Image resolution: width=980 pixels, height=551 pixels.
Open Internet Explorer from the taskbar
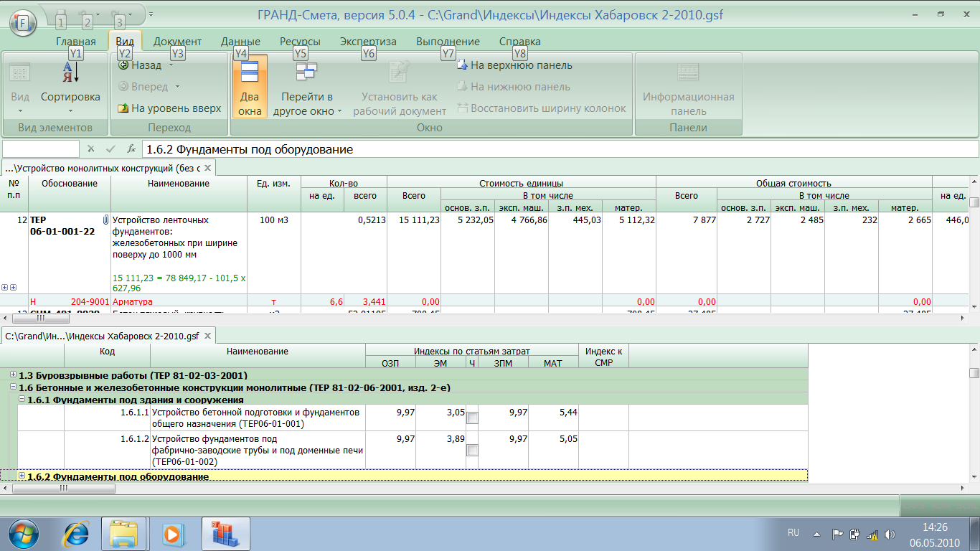click(x=77, y=533)
